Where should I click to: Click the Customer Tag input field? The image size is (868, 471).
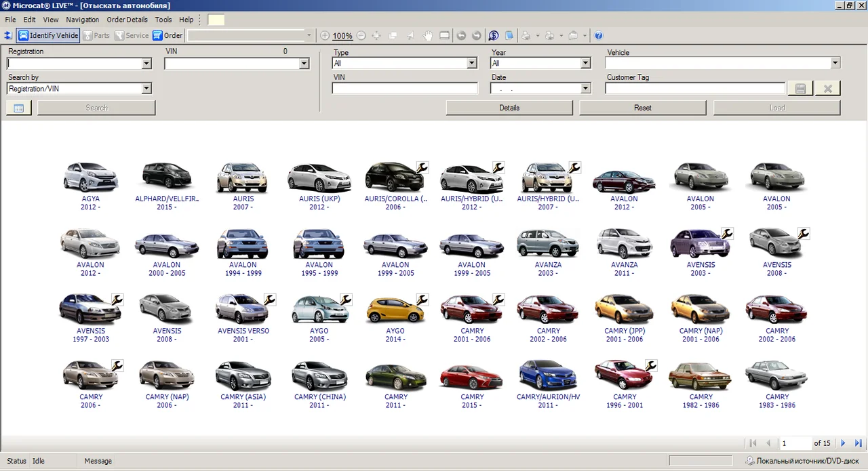click(695, 89)
